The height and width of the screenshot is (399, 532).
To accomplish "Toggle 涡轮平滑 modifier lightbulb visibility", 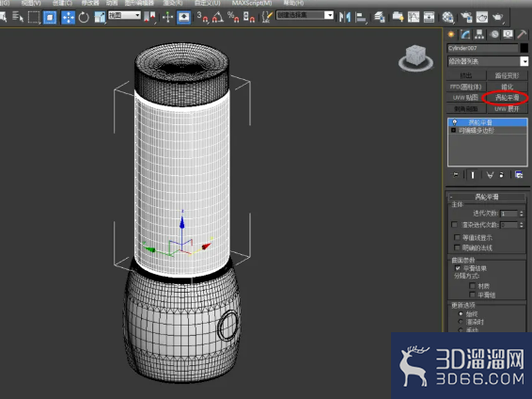I will pos(454,122).
